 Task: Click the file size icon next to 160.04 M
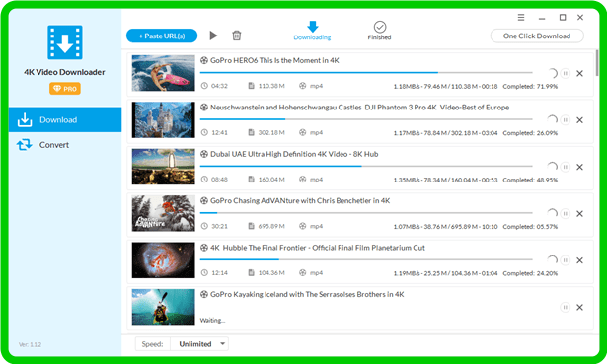coord(251,180)
